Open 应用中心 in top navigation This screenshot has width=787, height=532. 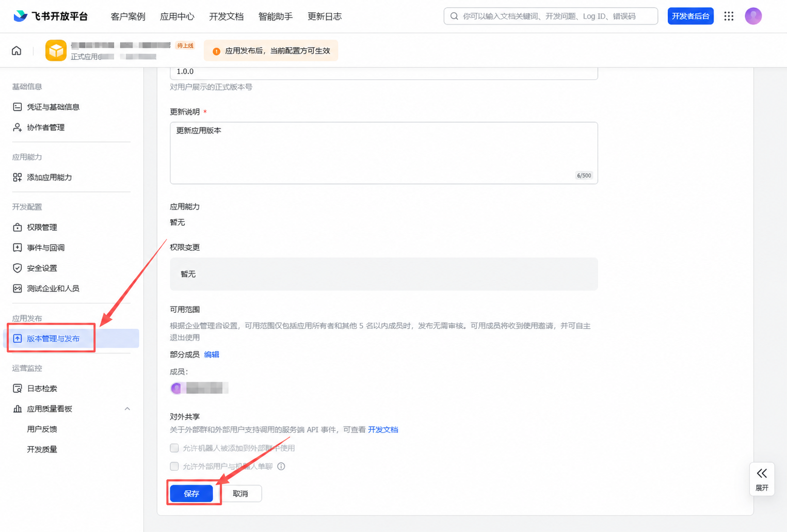pos(177,17)
